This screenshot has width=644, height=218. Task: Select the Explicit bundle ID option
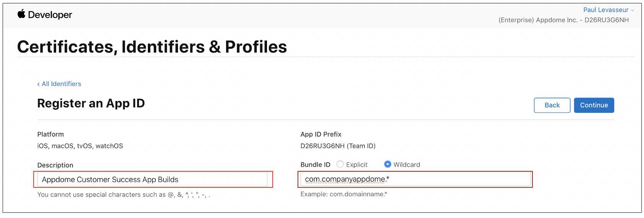click(340, 164)
